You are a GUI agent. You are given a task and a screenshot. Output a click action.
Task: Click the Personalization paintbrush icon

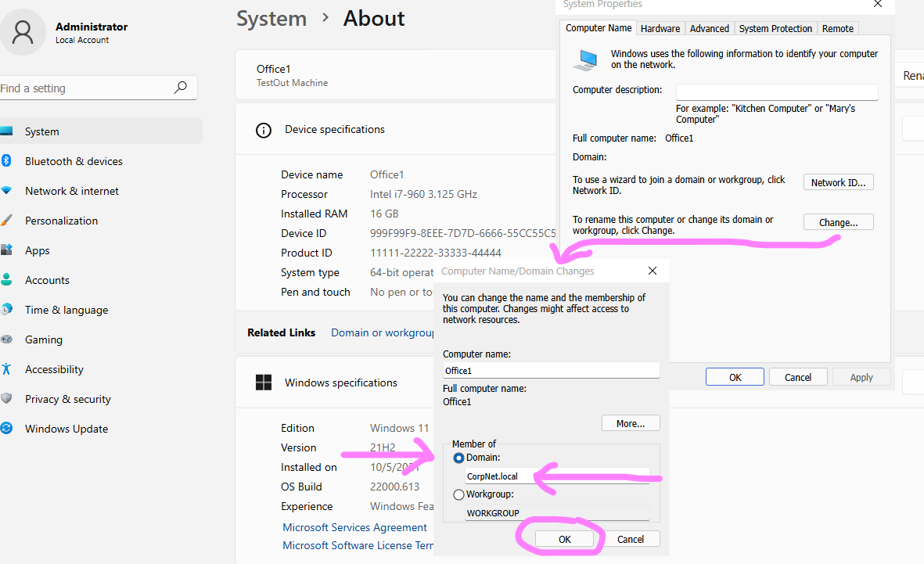[x=6, y=220]
